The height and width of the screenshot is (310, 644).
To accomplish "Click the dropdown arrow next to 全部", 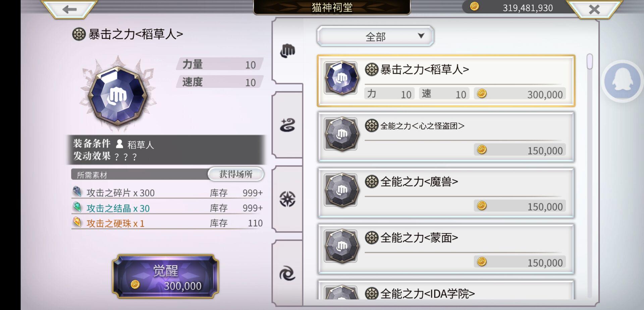I will click(421, 36).
